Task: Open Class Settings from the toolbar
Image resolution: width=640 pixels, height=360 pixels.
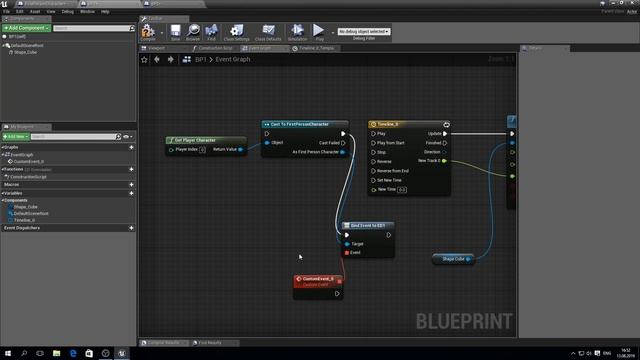Action: point(236,32)
